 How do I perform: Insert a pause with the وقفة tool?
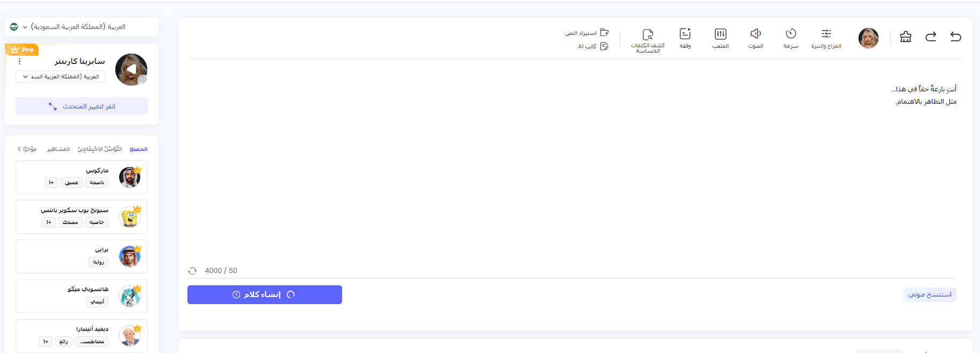(x=685, y=38)
